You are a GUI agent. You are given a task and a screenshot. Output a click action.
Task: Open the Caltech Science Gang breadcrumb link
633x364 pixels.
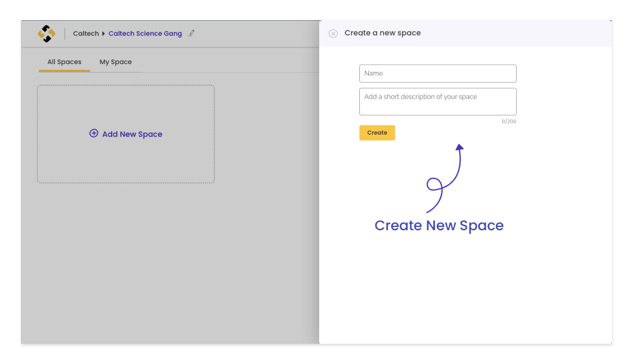coord(145,33)
